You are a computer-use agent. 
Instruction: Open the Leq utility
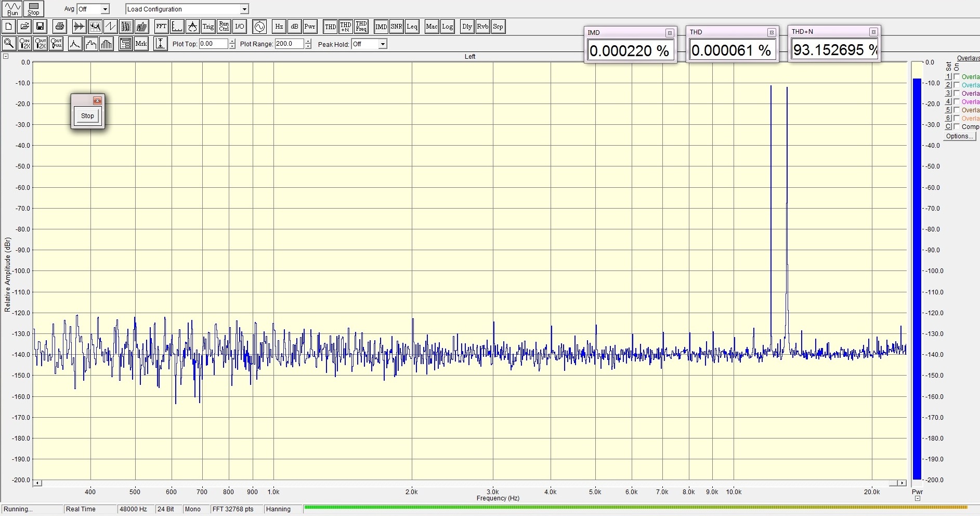412,27
